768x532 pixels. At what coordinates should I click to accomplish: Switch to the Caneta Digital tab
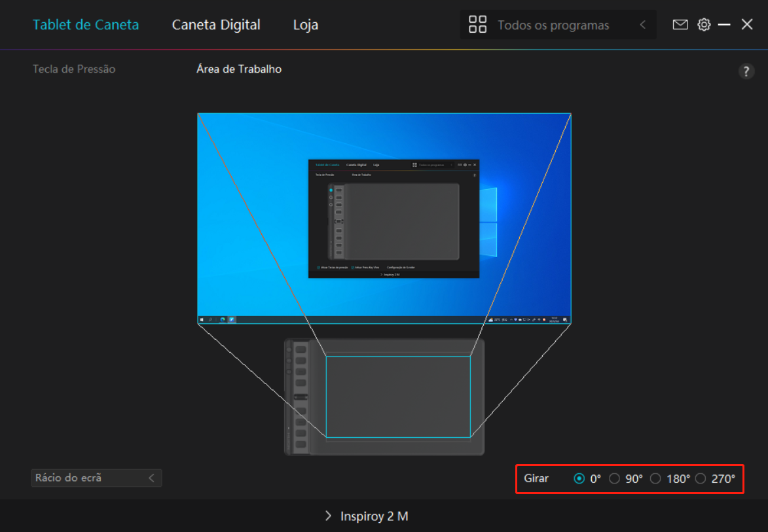point(216,25)
